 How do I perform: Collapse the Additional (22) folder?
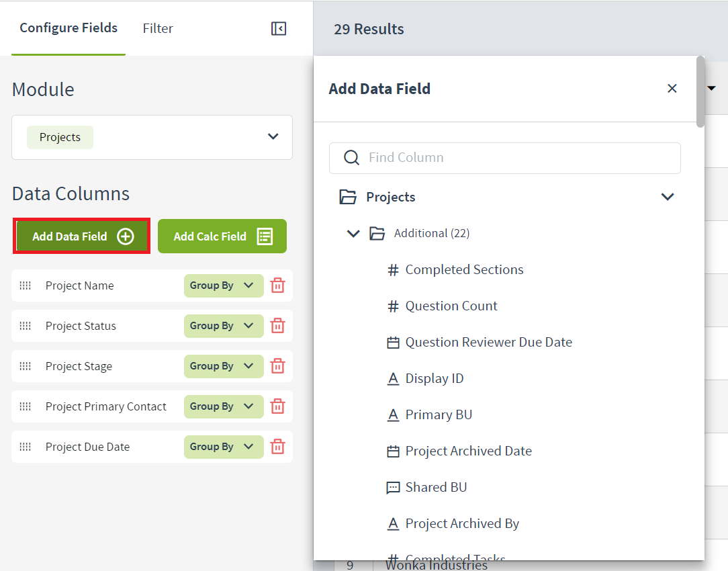click(x=353, y=234)
